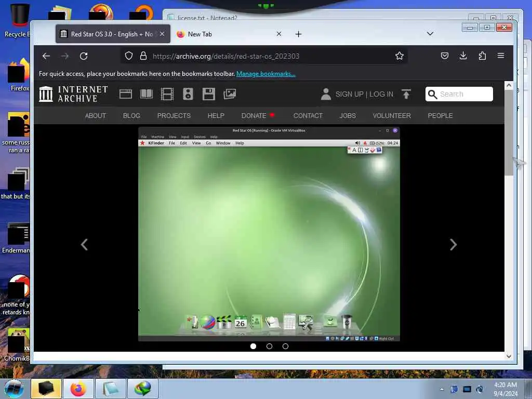This screenshot has height=399, width=532.
Task: Open Software floppy disk icon
Action: tap(209, 94)
